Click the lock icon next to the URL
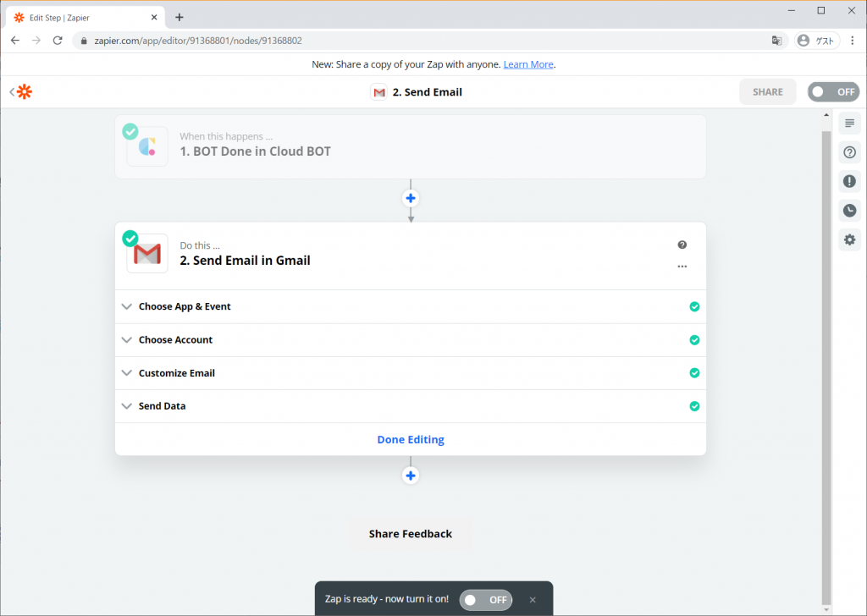This screenshot has width=867, height=616. click(84, 41)
